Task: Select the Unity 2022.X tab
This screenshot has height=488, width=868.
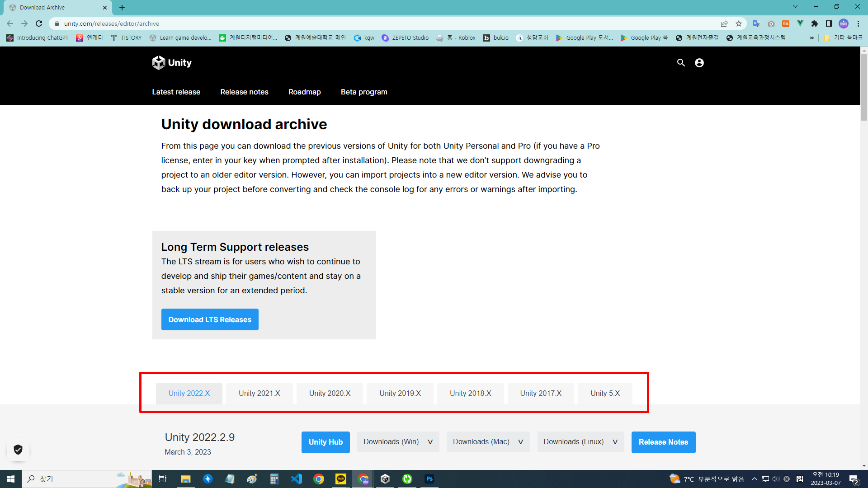Action: 189,393
